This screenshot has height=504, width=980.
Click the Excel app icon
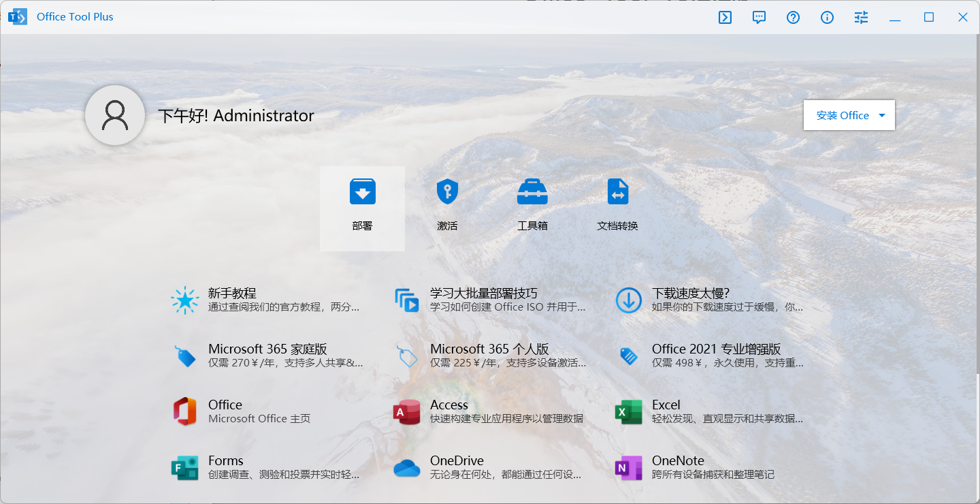click(628, 411)
